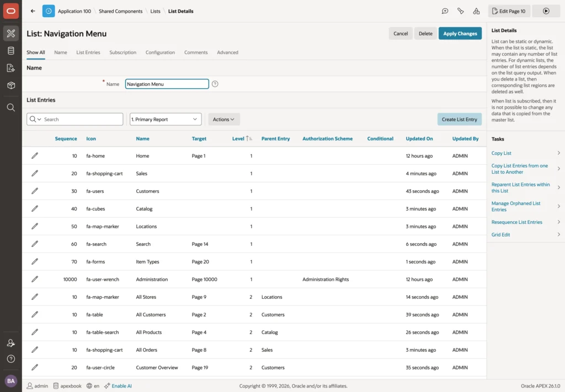Viewport: 565px width, 392px height.
Task: Edit the Administration entry pencil icon
Action: (x=35, y=280)
